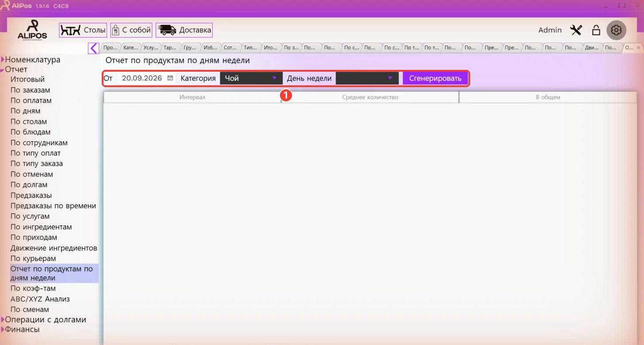Image resolution: width=644 pixels, height=345 pixels.
Task: Open the По блюдам report
Action: 31,132
